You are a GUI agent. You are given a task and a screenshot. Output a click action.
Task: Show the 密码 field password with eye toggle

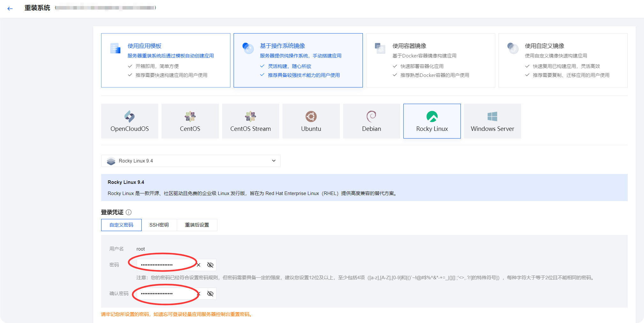pyautogui.click(x=210, y=265)
